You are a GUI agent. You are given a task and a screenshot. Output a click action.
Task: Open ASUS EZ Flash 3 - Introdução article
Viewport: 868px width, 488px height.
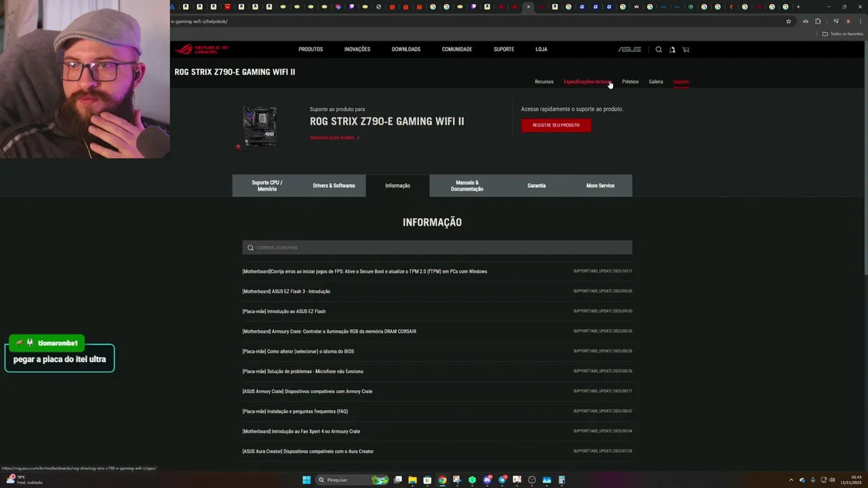pos(286,291)
